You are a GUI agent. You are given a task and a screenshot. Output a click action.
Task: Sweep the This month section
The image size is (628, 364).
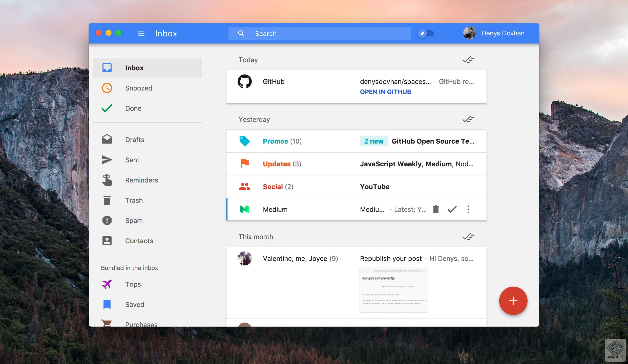click(x=468, y=237)
